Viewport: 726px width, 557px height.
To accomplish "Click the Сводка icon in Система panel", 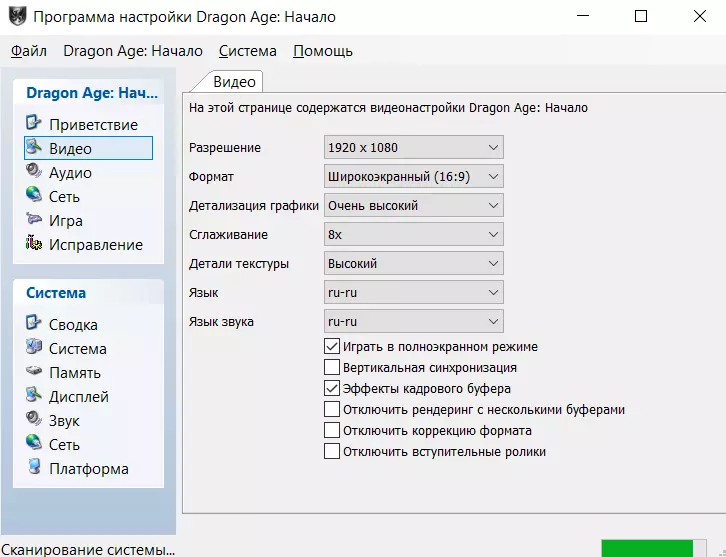I will point(34,323).
